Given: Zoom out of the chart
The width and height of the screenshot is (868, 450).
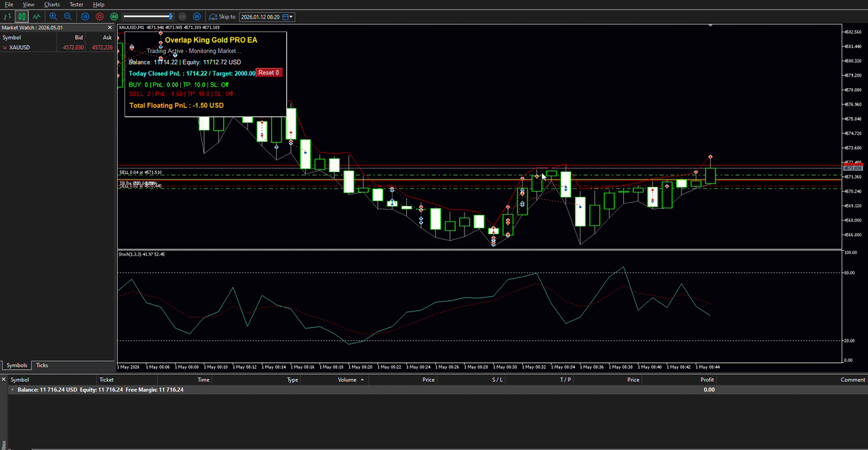Looking at the screenshot, I should tap(68, 16).
